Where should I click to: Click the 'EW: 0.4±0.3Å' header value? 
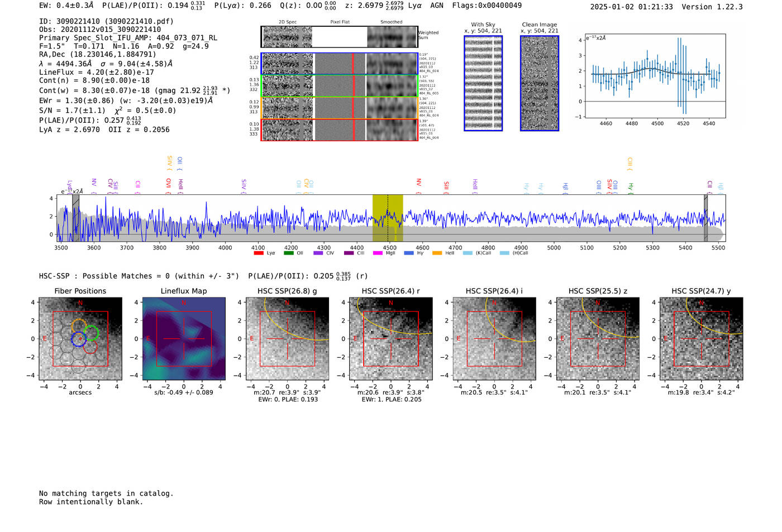(66, 6)
